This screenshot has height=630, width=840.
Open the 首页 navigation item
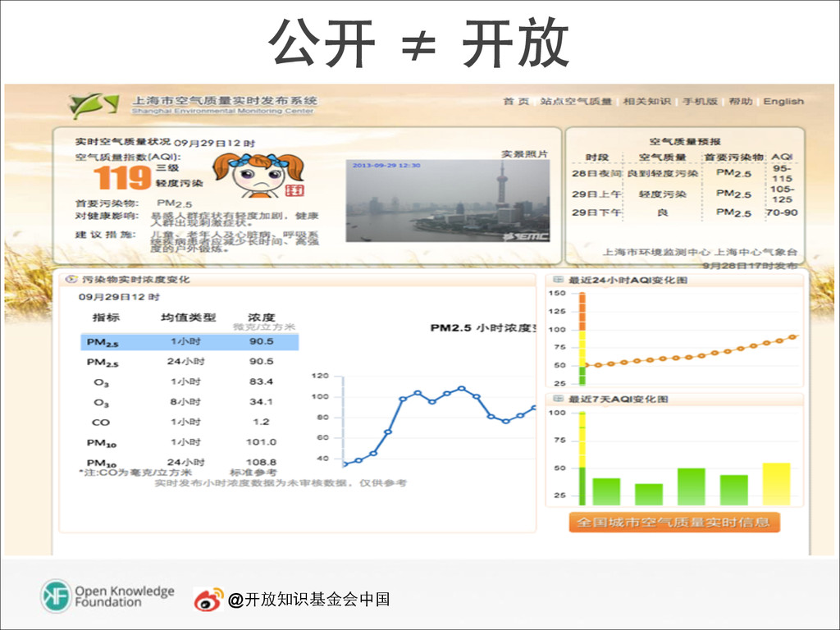(x=516, y=101)
